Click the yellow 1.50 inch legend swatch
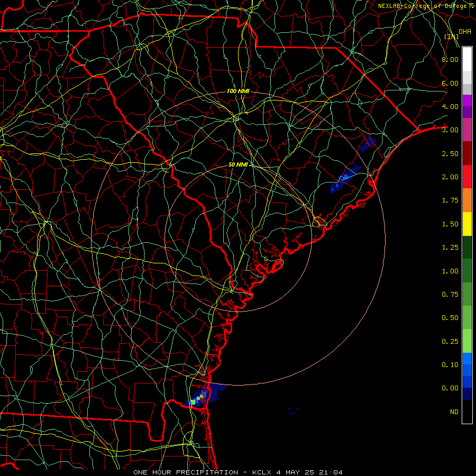The width and height of the screenshot is (476, 476). click(467, 224)
